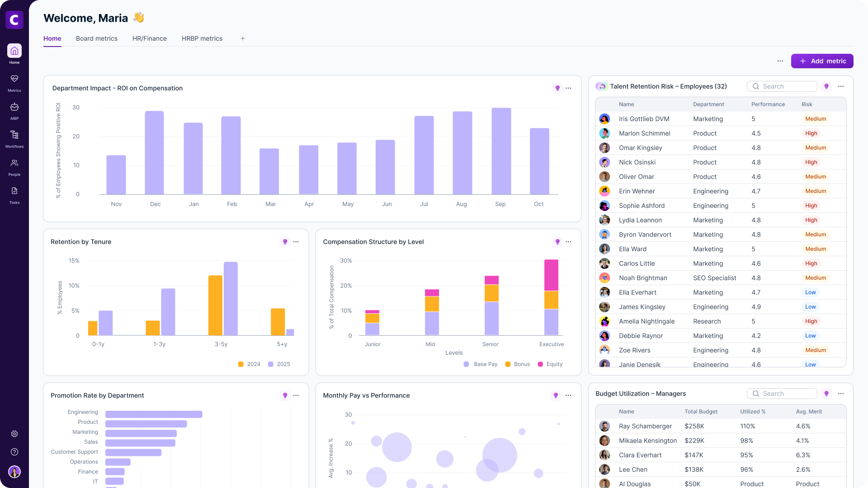Open page options menu beside Add metric
Image resolution: width=868 pixels, height=488 pixels.
coord(780,61)
